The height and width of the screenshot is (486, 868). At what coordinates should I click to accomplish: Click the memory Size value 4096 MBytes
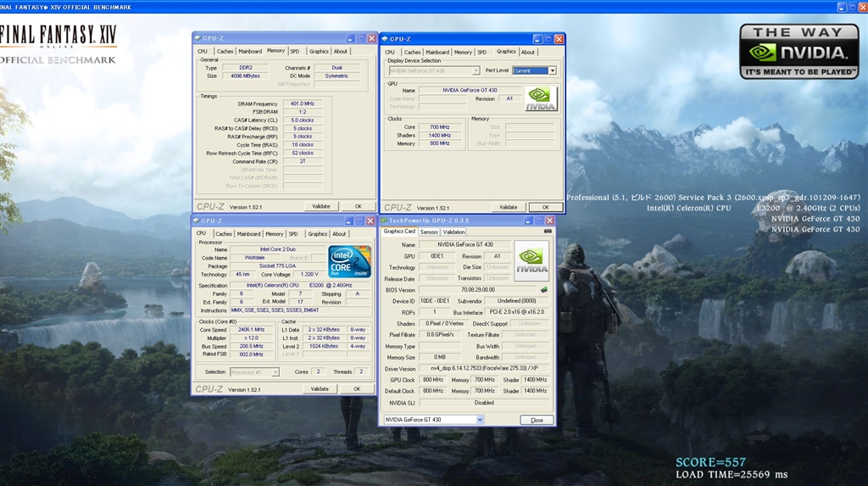click(x=245, y=76)
